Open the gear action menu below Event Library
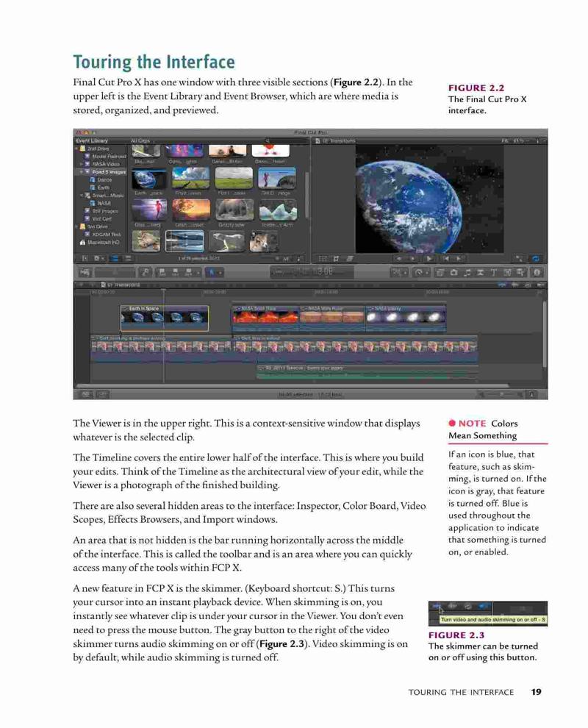 click(x=98, y=258)
